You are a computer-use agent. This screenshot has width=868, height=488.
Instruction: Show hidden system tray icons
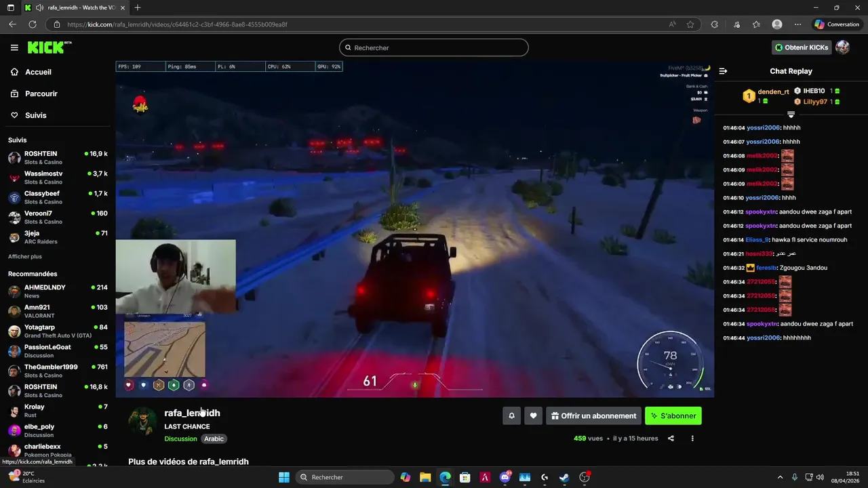click(780, 477)
